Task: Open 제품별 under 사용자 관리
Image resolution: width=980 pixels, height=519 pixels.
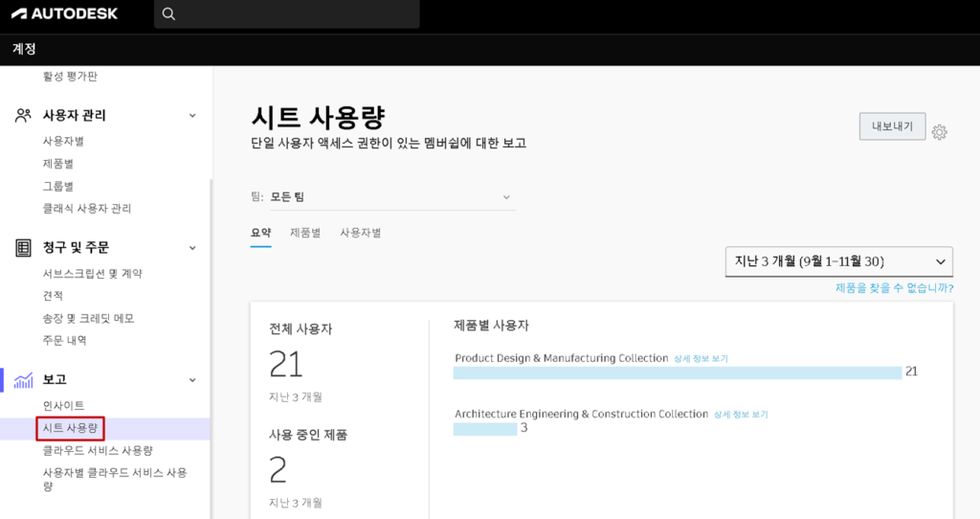Action: [58, 164]
